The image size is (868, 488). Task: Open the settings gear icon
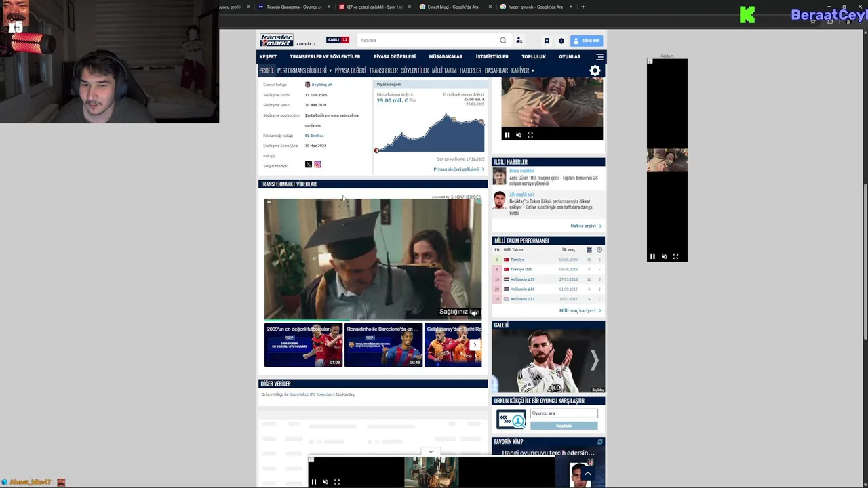tap(595, 70)
